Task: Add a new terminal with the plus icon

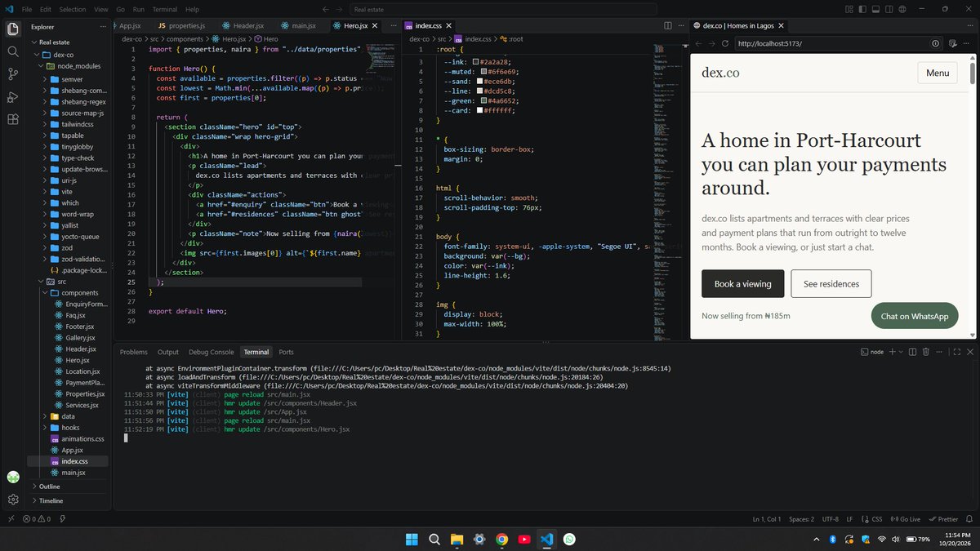Action: (x=893, y=352)
